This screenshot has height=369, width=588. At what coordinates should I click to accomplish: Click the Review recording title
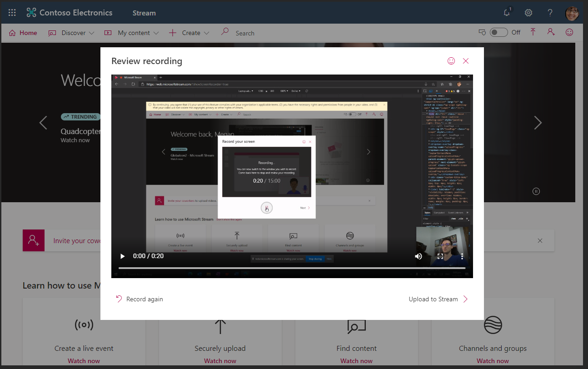pyautogui.click(x=147, y=61)
